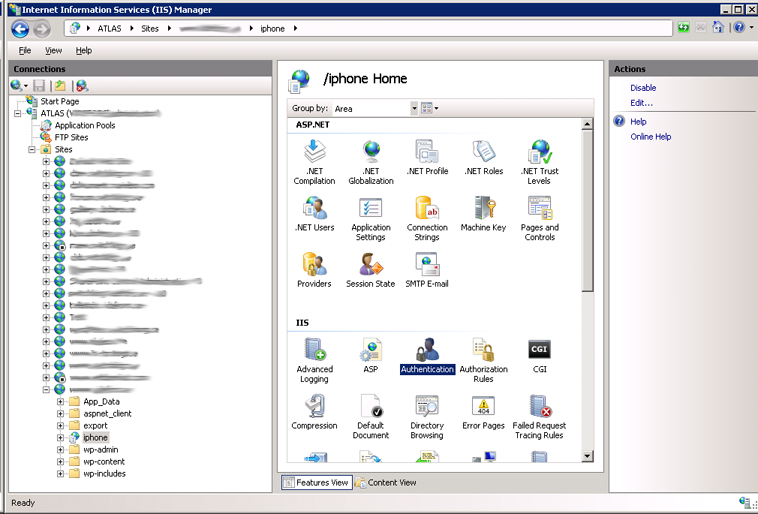The height and width of the screenshot is (514, 758).
Task: Collapse the Sites tree node
Action: pyautogui.click(x=32, y=149)
